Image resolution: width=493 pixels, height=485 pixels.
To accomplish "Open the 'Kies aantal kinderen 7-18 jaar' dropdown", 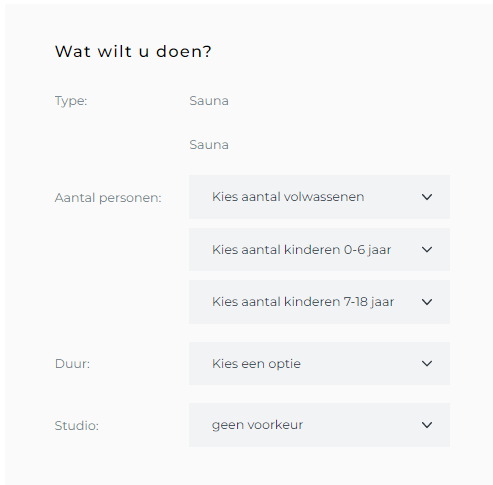I will click(319, 302).
